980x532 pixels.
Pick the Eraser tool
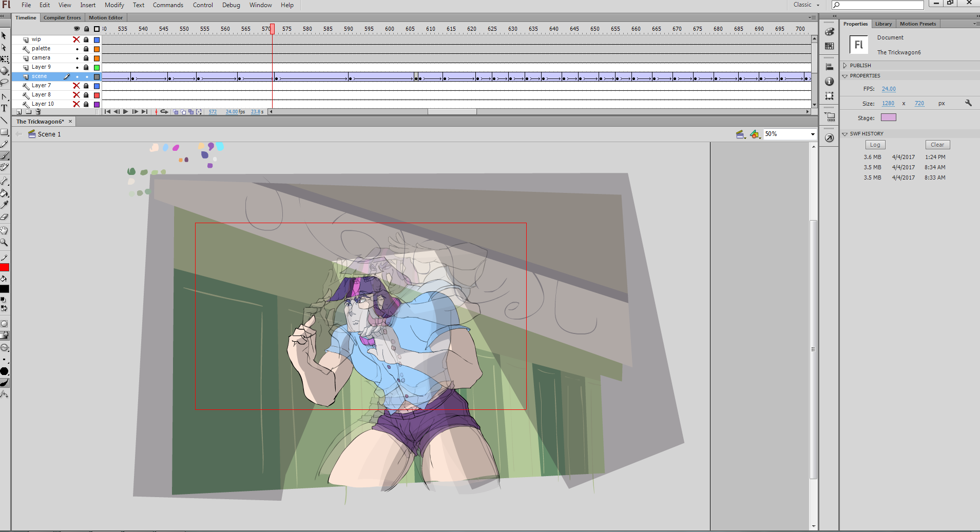[x=4, y=217]
